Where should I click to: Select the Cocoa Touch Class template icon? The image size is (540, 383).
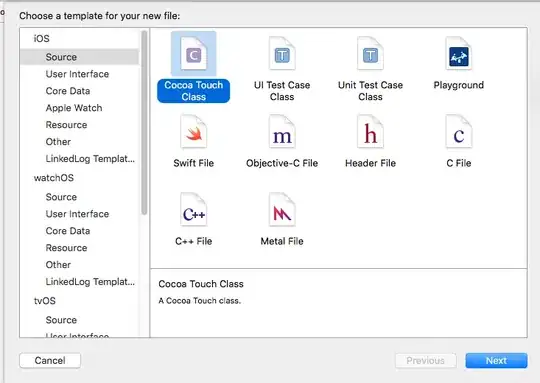coord(194,54)
